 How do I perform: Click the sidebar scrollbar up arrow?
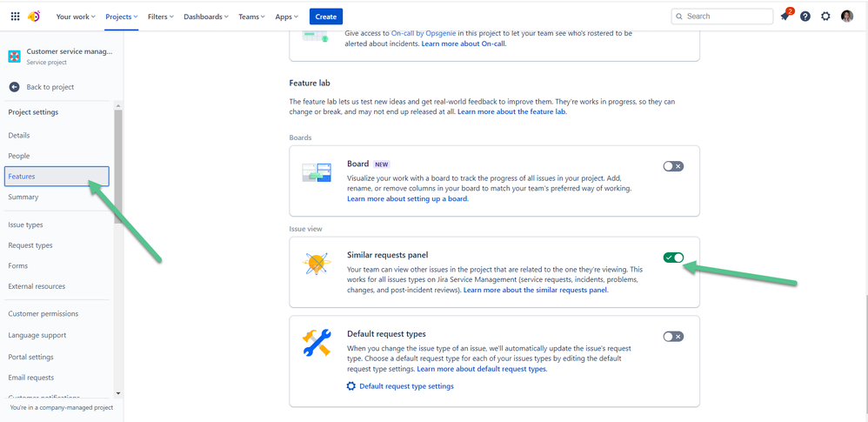pyautogui.click(x=118, y=105)
